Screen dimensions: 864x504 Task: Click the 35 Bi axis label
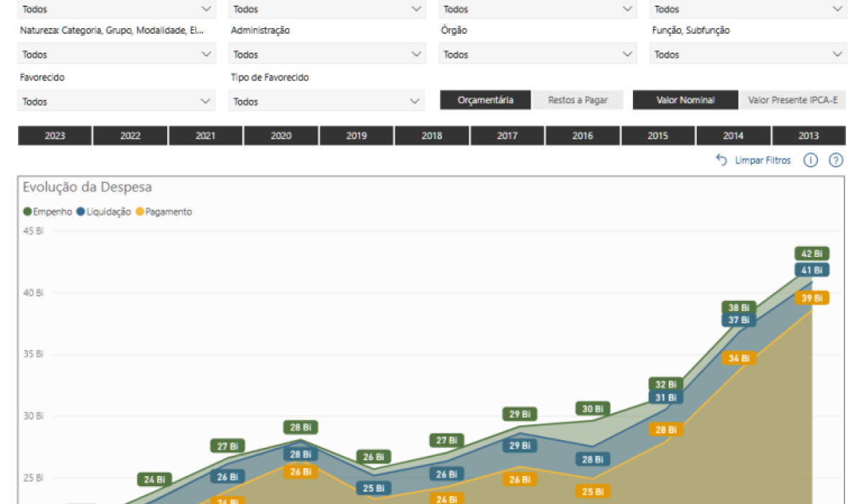(34, 354)
